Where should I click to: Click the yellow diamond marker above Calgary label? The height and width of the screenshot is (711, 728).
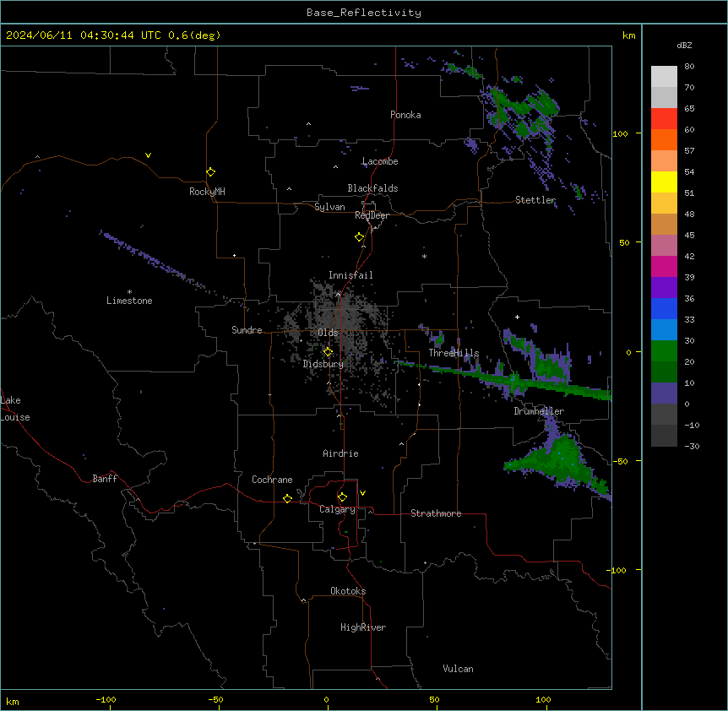point(342,497)
